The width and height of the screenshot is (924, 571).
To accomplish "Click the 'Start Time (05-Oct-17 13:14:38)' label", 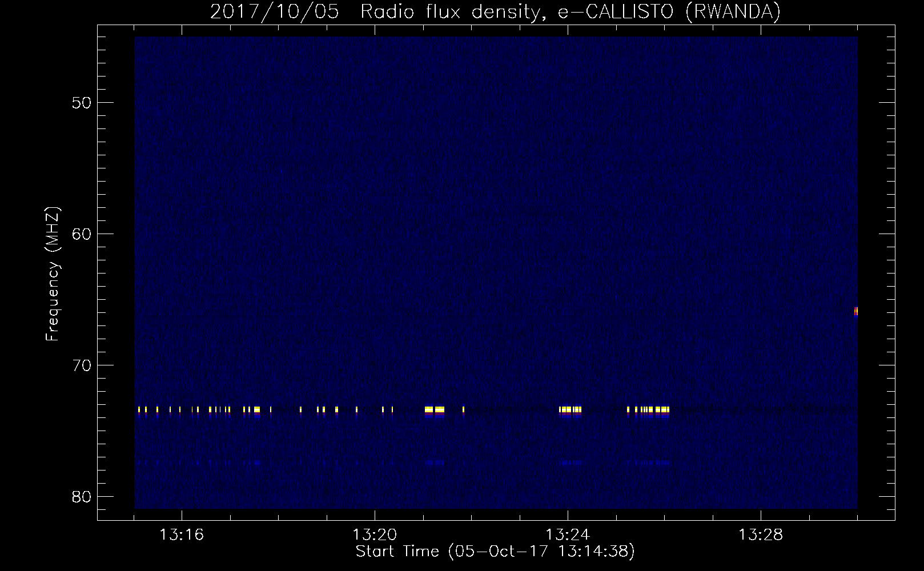I will [495, 552].
